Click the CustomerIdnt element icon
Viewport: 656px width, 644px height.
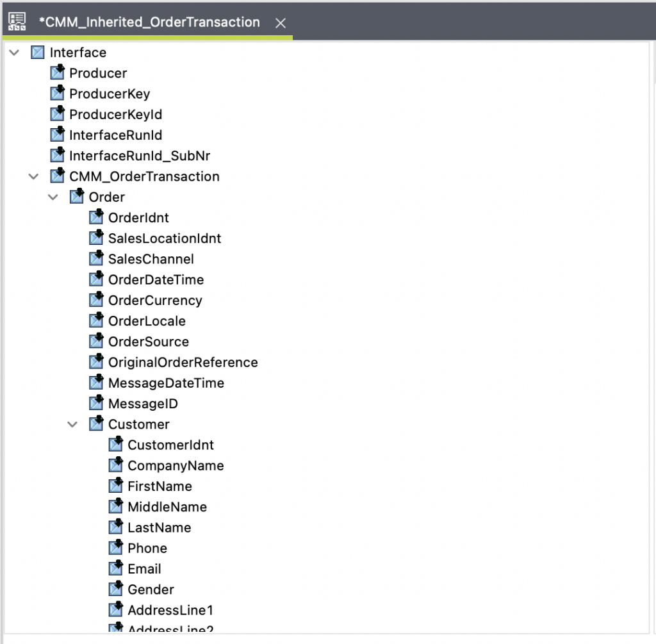[116, 443]
